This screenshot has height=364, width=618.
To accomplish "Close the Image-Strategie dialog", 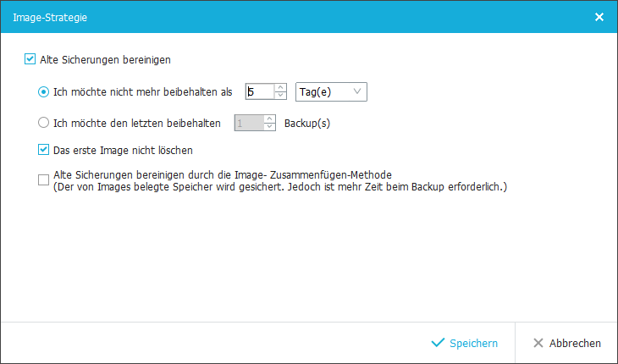I will coord(599,17).
